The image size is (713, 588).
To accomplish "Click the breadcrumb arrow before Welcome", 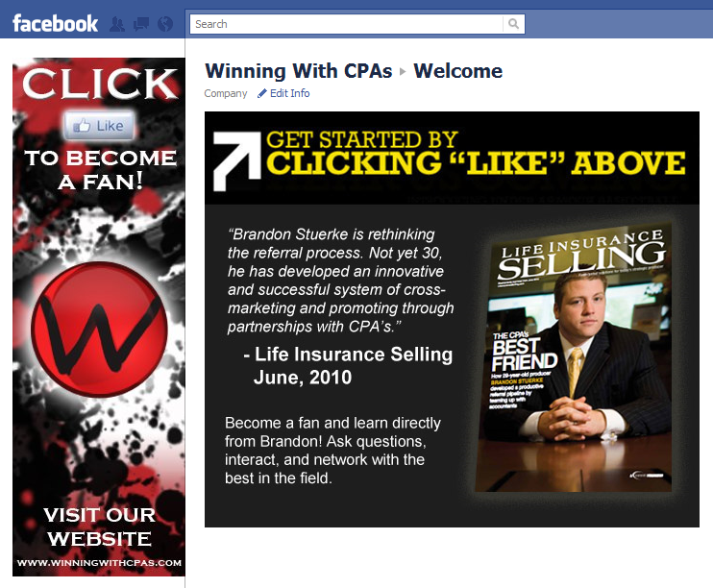I will [403, 72].
